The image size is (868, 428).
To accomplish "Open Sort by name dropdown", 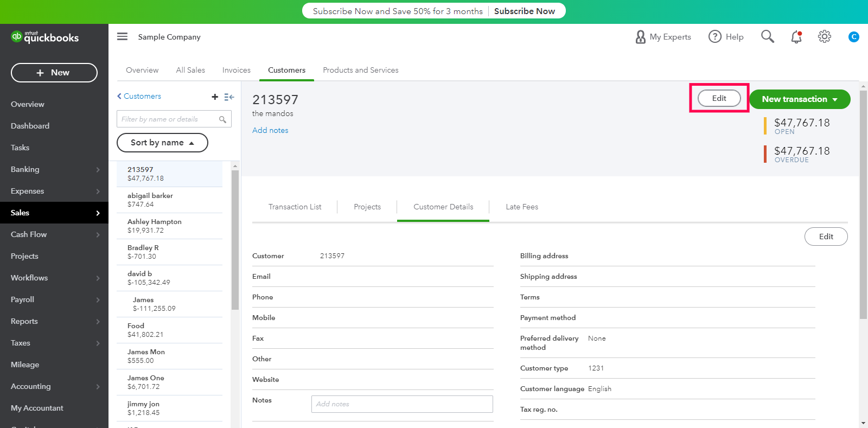I will click(162, 143).
